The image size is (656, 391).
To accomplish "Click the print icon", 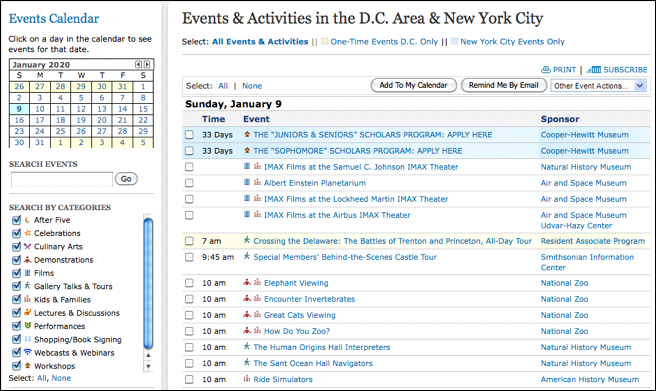I will click(x=546, y=69).
